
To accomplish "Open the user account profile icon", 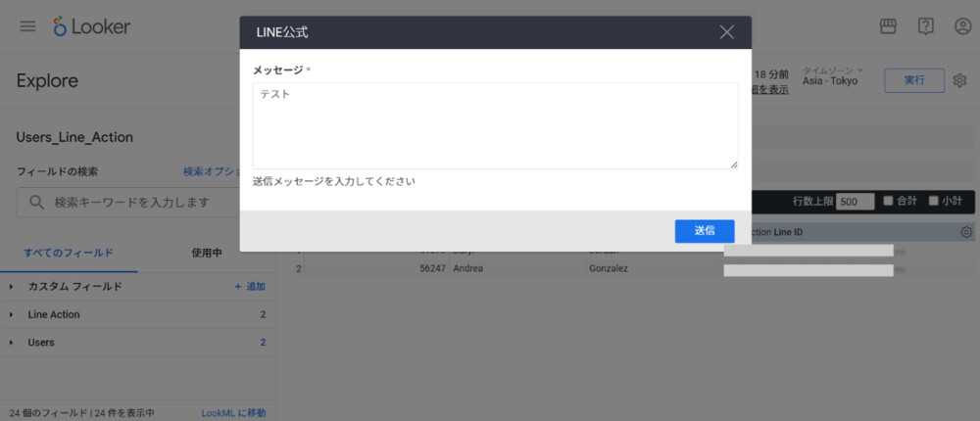I will click(962, 26).
